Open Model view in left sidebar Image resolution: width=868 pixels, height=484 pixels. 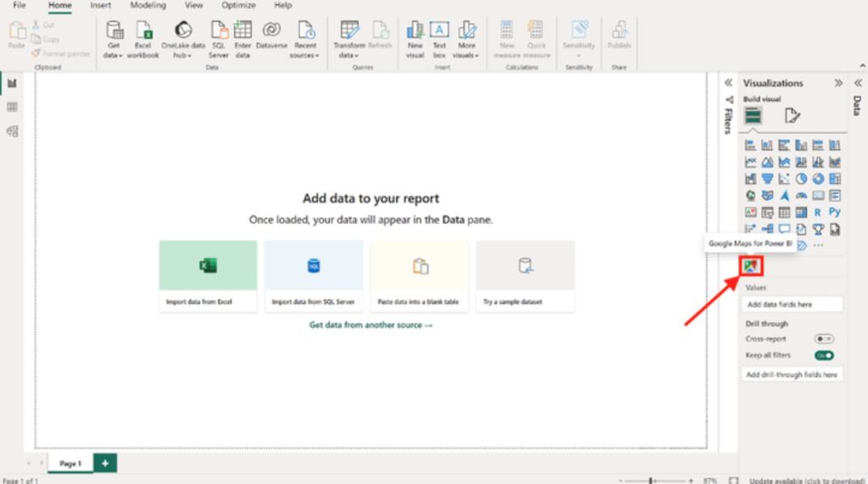click(x=12, y=131)
